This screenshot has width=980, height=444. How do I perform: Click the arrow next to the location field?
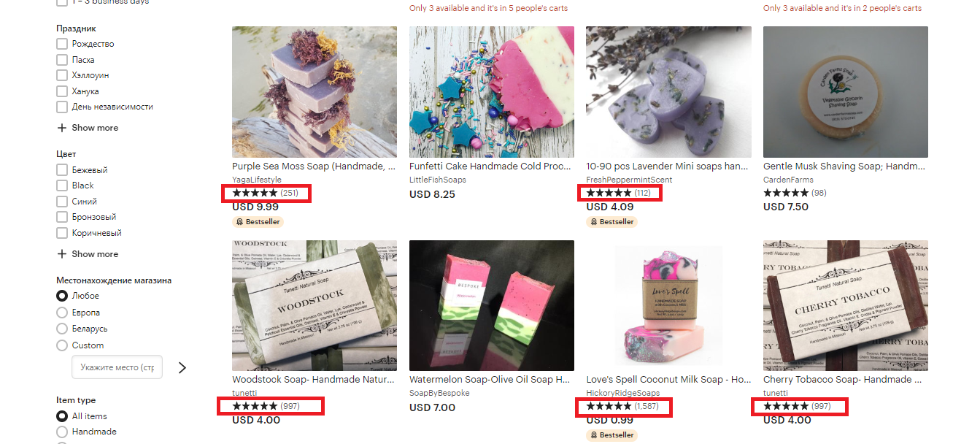[x=182, y=367]
